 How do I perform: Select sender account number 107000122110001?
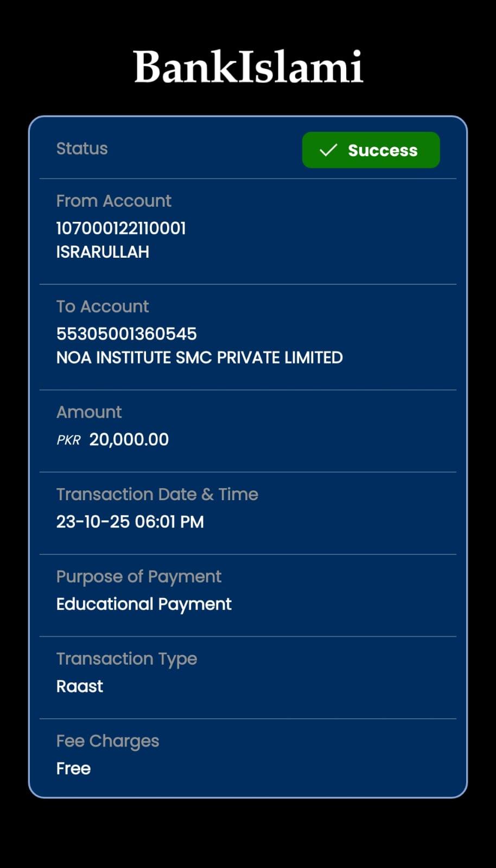click(121, 228)
